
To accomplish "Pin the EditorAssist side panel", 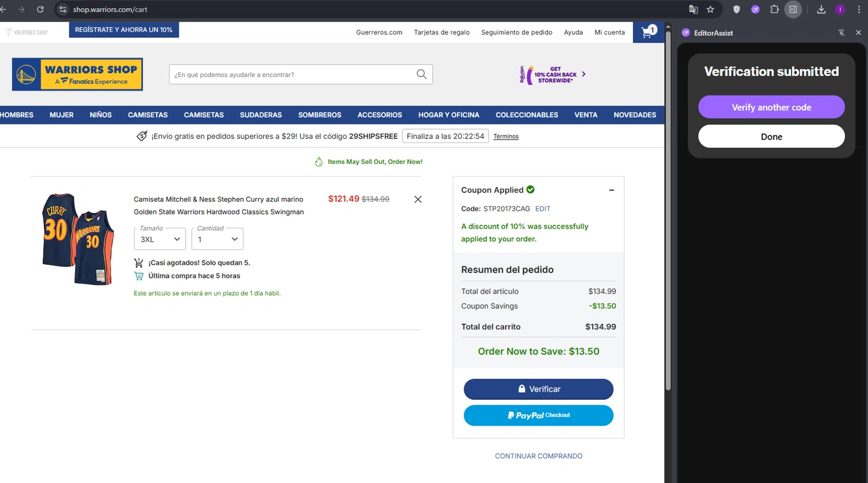I will click(841, 33).
